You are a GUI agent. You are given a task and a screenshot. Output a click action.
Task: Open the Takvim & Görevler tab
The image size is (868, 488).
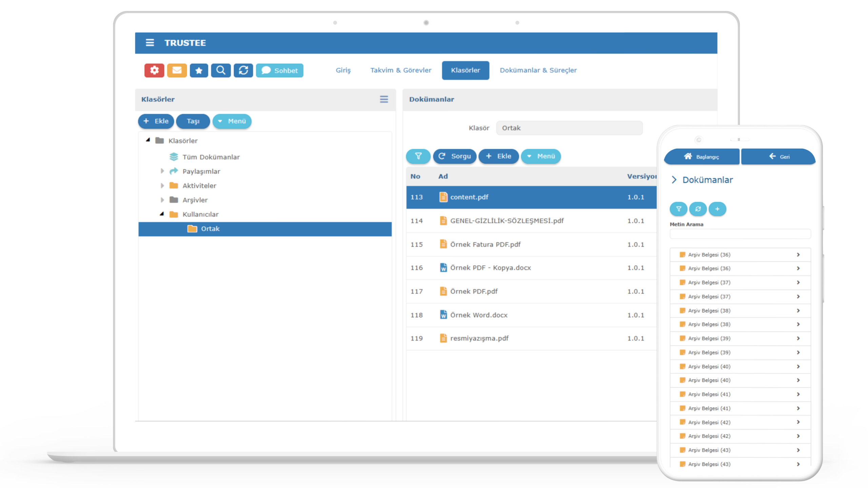click(x=401, y=70)
